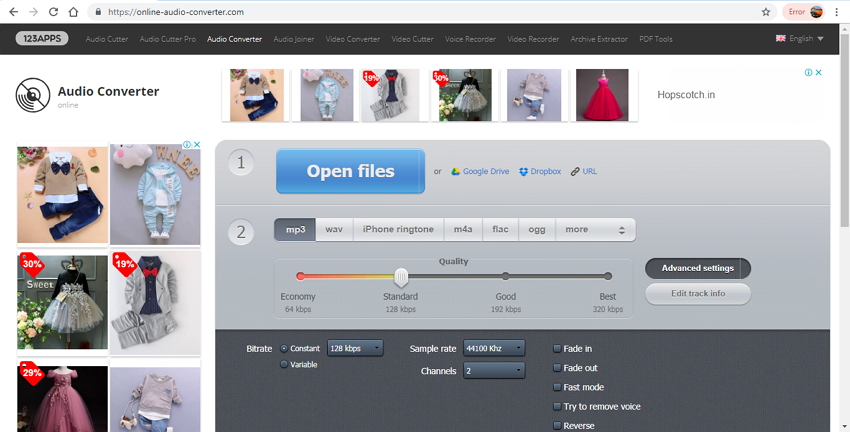Open Audio Cutter Pro menu item
Screen dimensions: 850x432
pyautogui.click(x=168, y=39)
